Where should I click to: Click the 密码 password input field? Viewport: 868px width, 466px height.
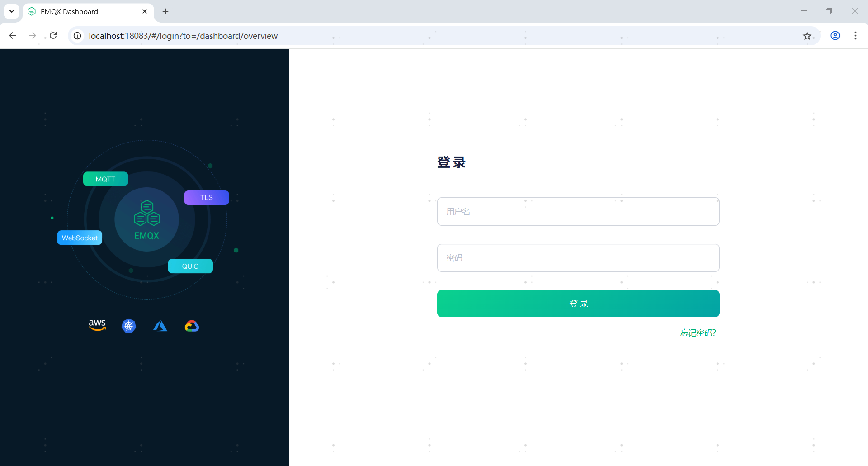578,258
